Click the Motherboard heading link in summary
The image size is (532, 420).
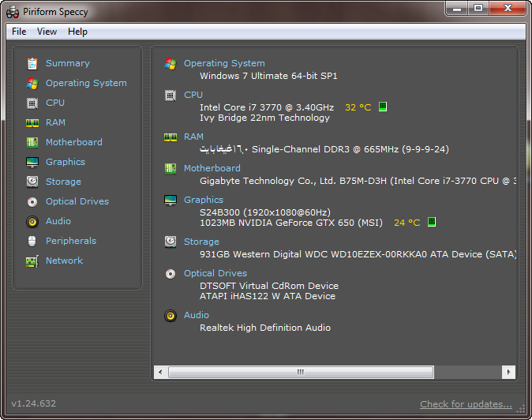pyautogui.click(x=212, y=168)
